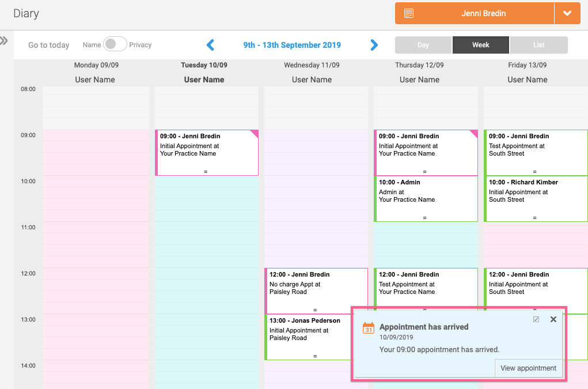Switch to Day view tab
588x389 pixels.
pyautogui.click(x=423, y=45)
